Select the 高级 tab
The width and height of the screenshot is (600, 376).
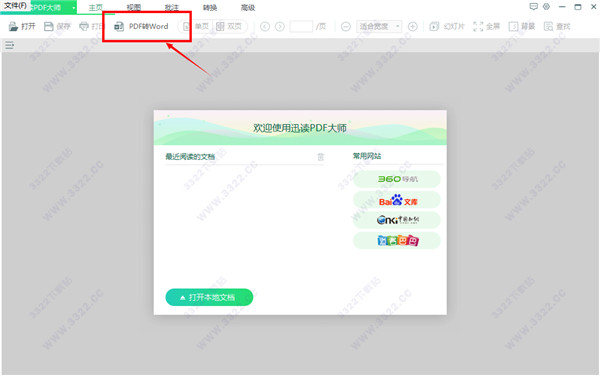pos(248,8)
